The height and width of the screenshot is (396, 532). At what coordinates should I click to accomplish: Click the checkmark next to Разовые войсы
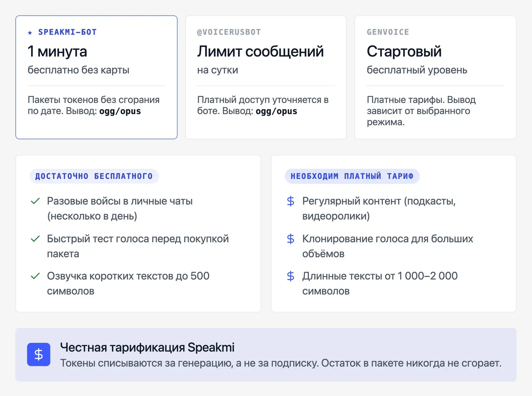(35, 201)
